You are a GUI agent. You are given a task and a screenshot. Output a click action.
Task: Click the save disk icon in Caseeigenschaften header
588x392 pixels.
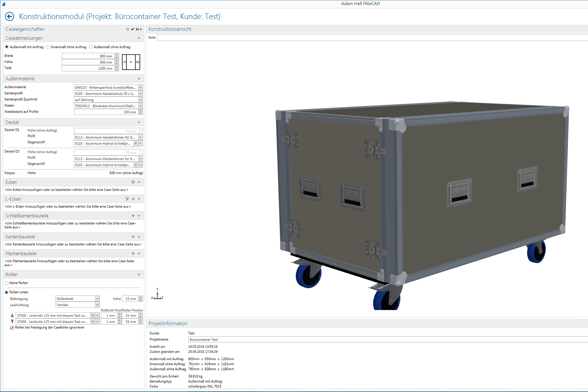[x=137, y=29]
